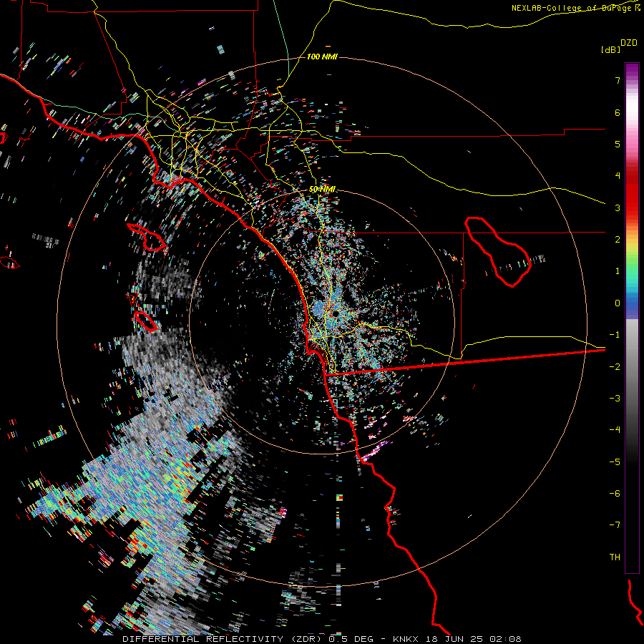Click the [dB] units label
The height and width of the screenshot is (644, 644).
click(611, 49)
